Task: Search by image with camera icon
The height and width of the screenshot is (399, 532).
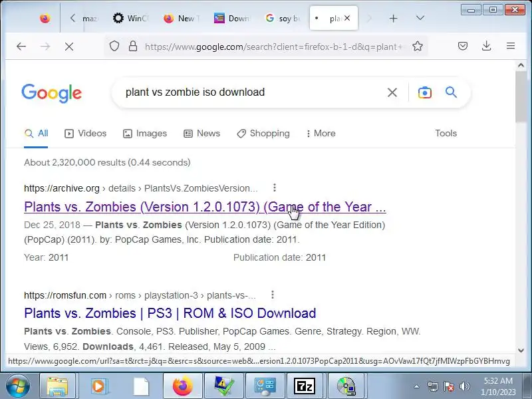Action: coord(424,92)
